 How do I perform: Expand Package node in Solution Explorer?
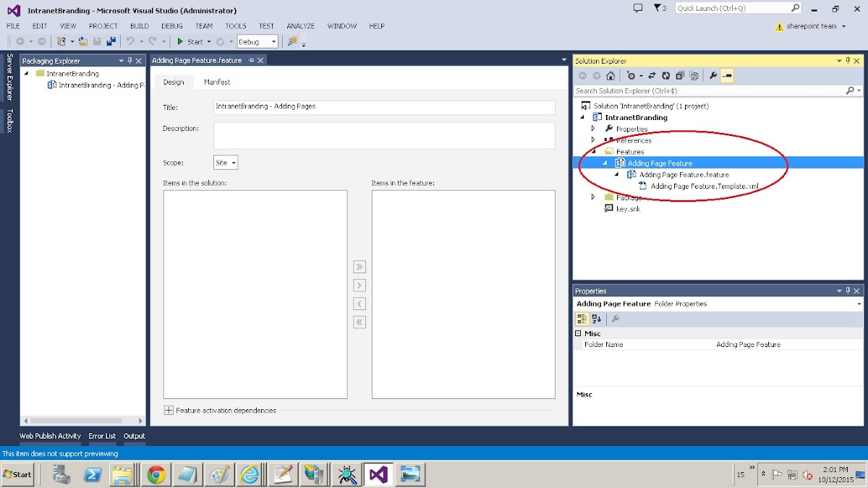click(x=593, y=197)
